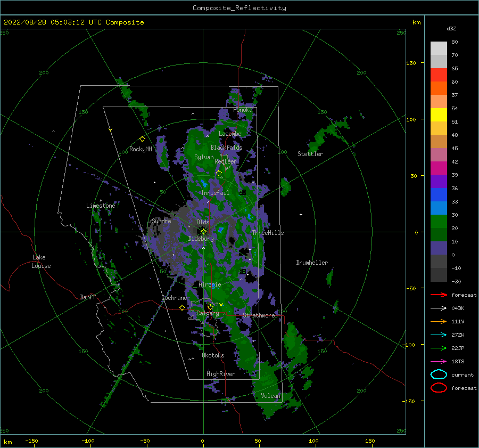Click the orange 111V arrow in the legend
The image size is (479, 448).
439,321
